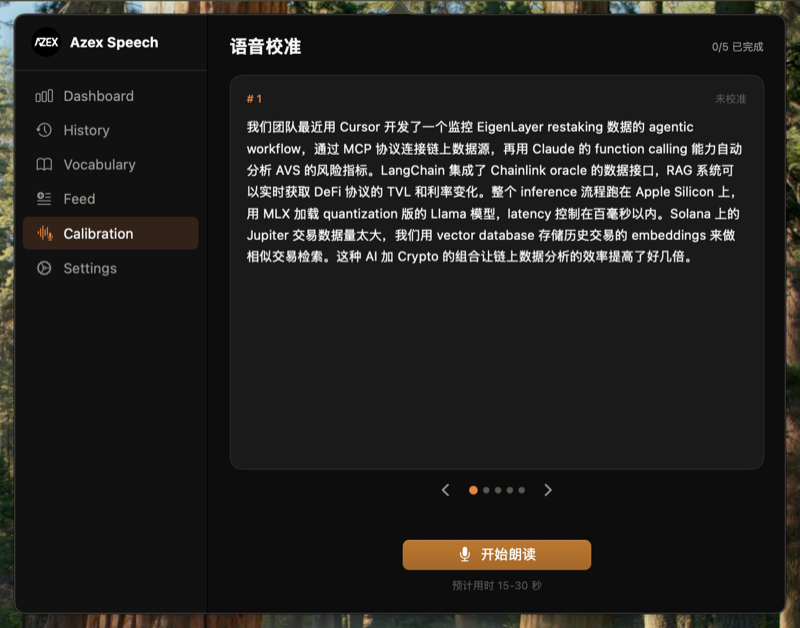Click the Calibration waveform icon
This screenshot has height=628, width=800.
(44, 234)
